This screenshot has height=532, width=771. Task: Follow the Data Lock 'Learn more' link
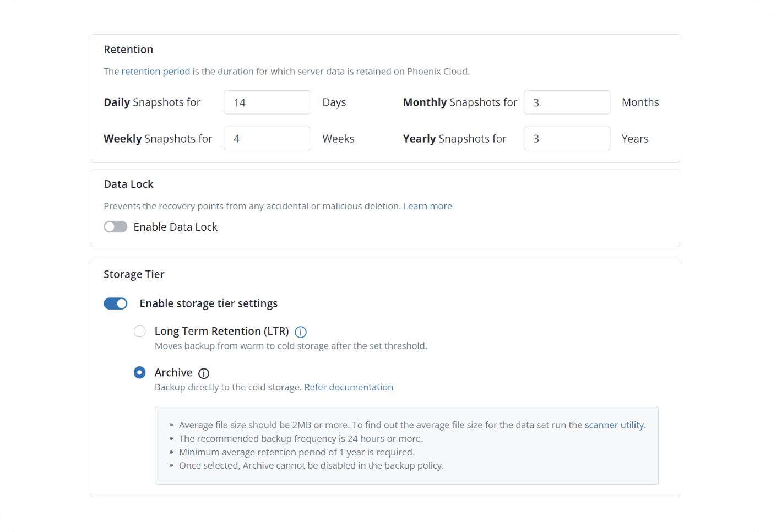(x=427, y=206)
